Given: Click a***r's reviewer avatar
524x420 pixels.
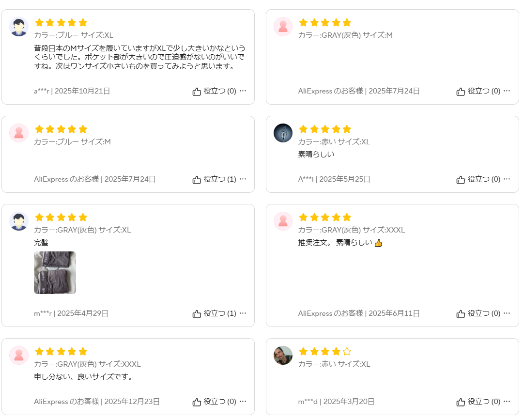Looking at the screenshot, I should click(19, 27).
